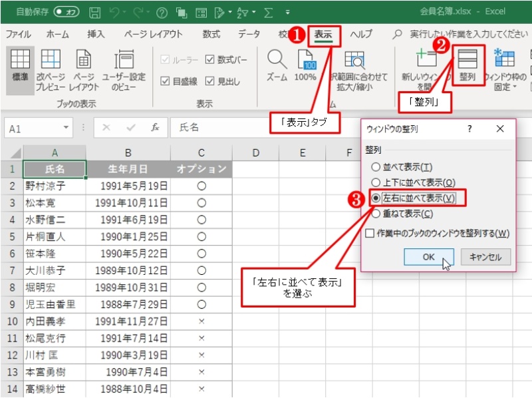
Task: Click キャンセル button in dialog
Action: click(485, 257)
